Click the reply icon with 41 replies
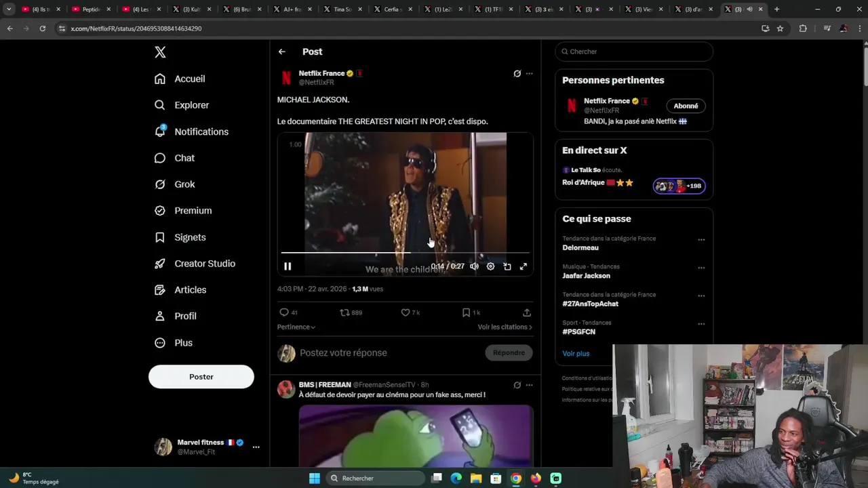This screenshot has width=868, height=488. tap(284, 312)
